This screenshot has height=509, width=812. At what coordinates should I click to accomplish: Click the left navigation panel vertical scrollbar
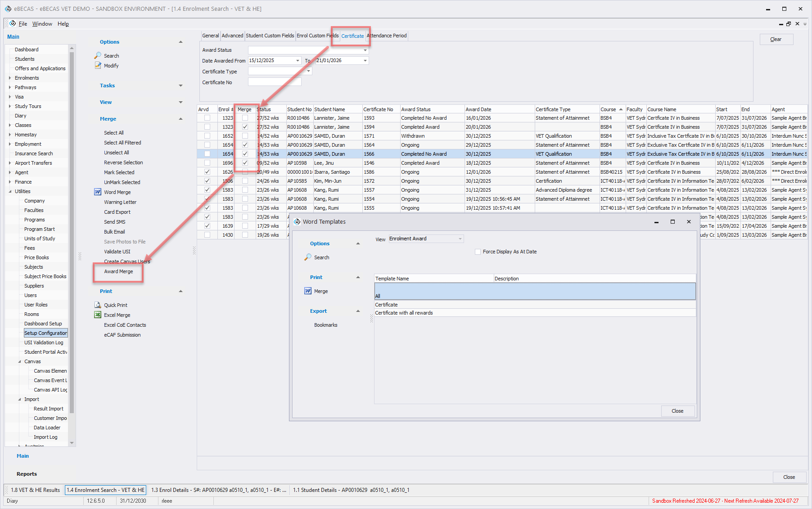click(72, 225)
